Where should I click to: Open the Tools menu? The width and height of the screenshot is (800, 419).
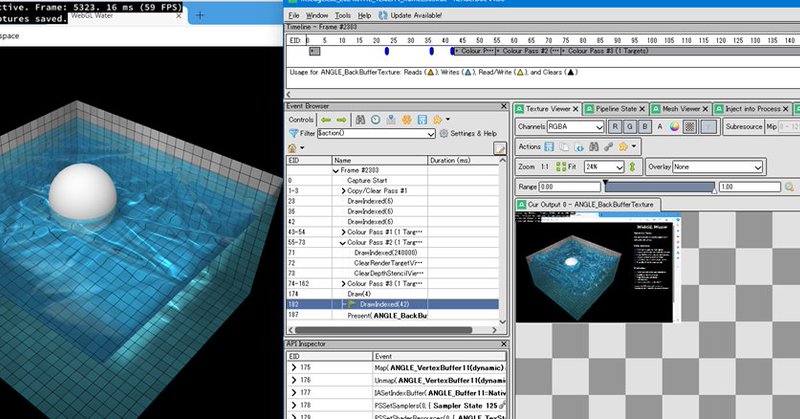[342, 15]
